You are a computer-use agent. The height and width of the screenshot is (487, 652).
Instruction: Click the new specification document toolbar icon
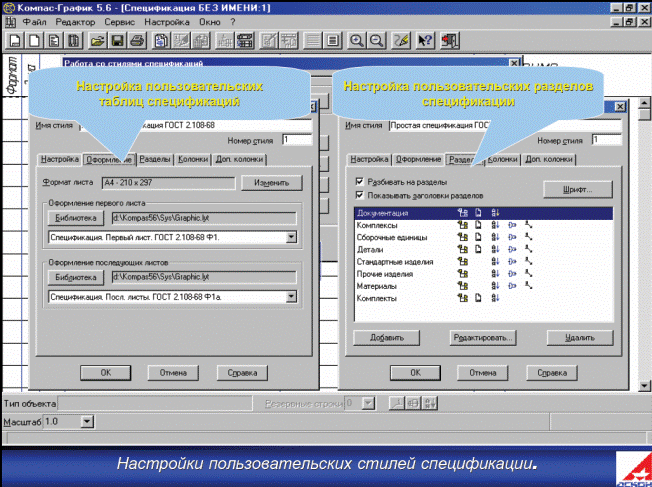[74, 41]
